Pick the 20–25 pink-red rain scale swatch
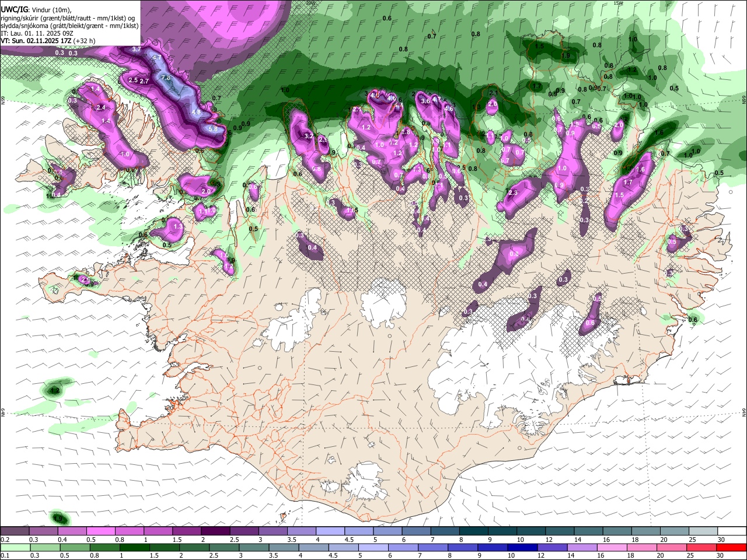The height and width of the screenshot is (560, 747). (x=671, y=547)
